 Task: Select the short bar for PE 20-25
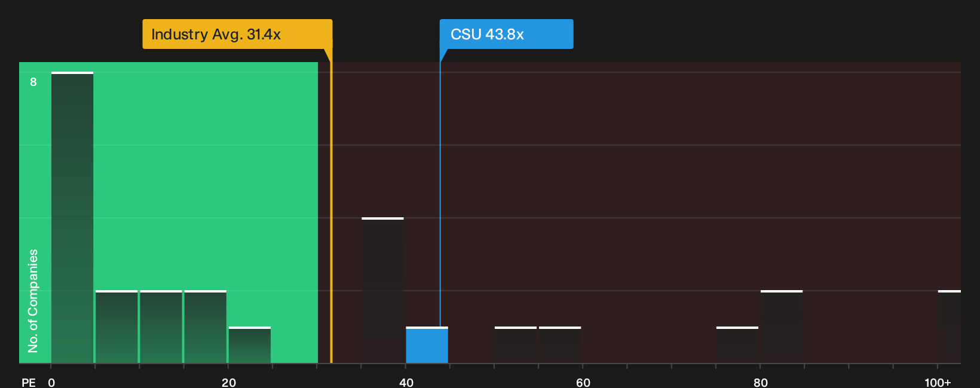pyautogui.click(x=249, y=345)
